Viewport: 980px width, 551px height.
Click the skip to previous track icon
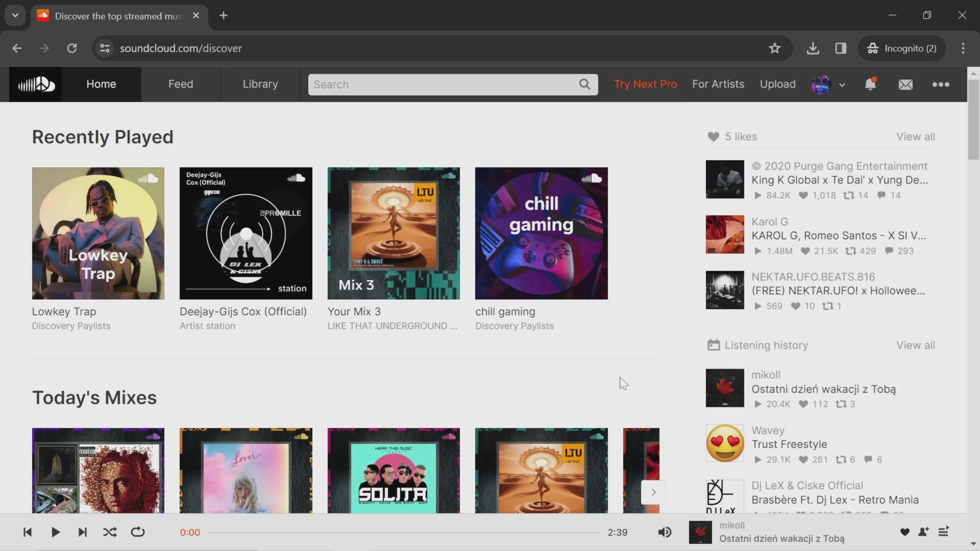coord(28,532)
